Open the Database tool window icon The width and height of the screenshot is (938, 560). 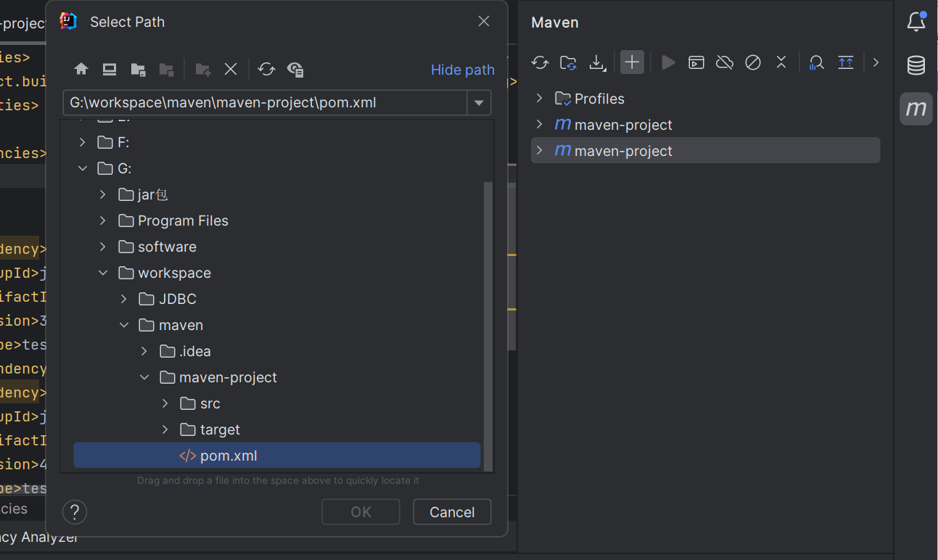click(916, 66)
